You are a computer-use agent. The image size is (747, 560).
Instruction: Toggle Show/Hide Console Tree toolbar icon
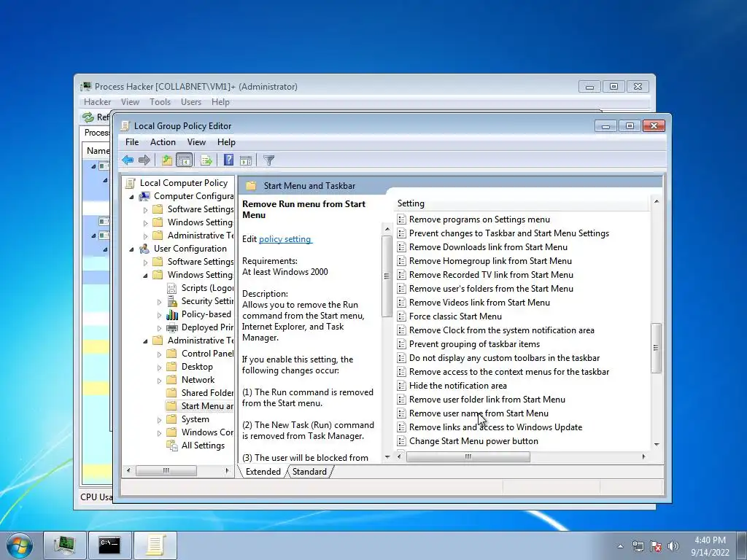click(184, 160)
